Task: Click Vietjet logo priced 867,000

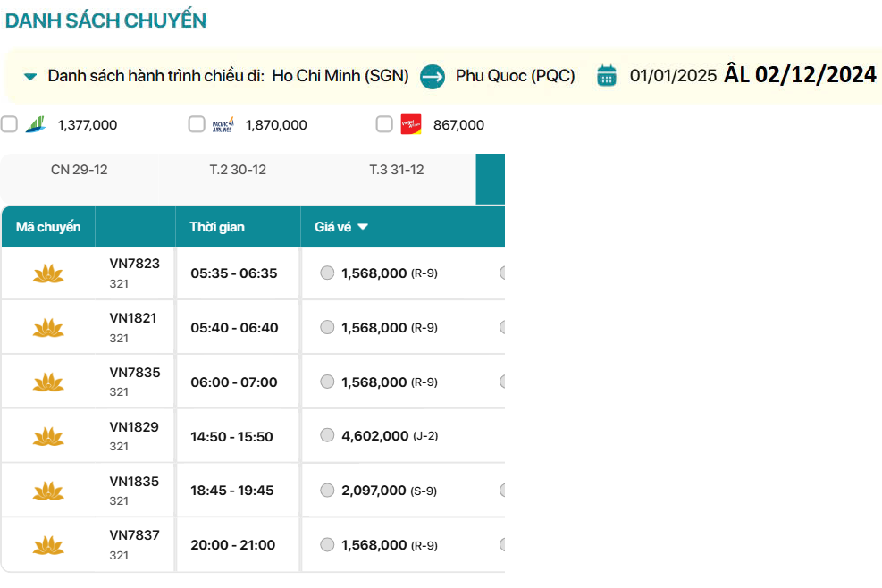Action: coord(410,124)
